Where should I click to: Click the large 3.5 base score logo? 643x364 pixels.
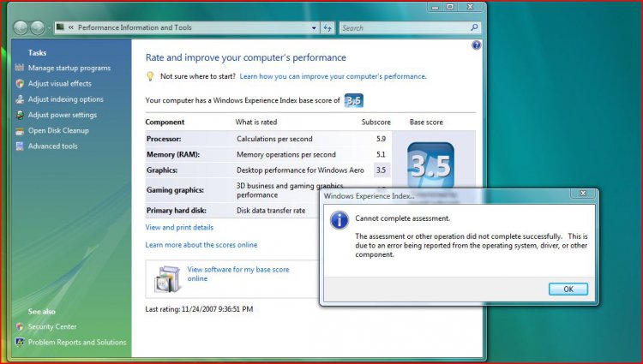coord(430,165)
